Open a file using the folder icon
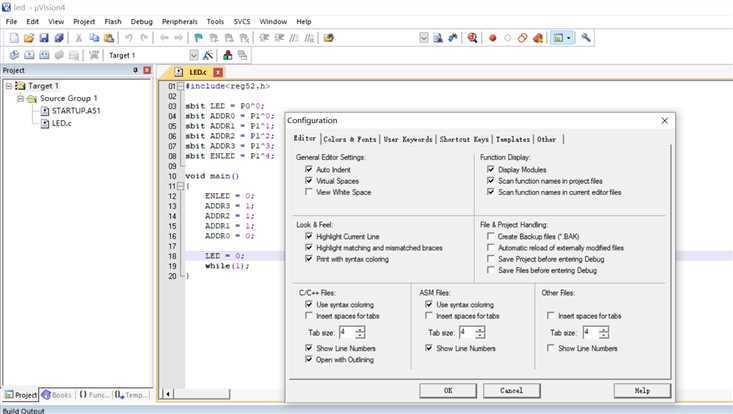 [x=29, y=38]
